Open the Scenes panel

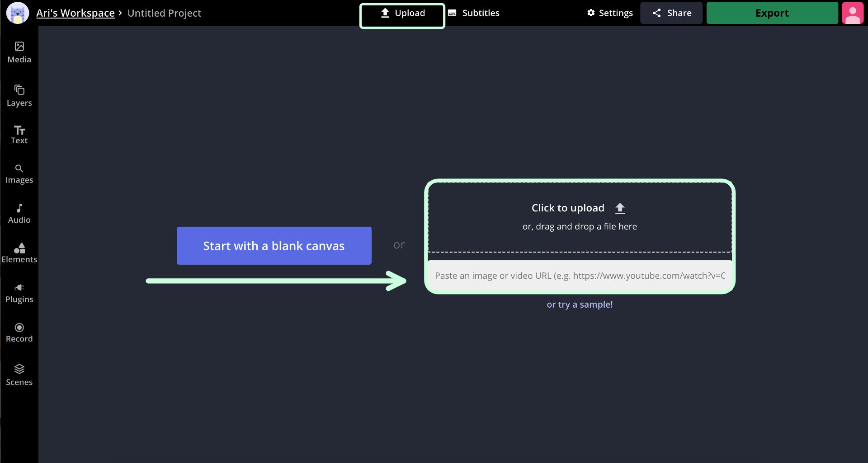click(x=19, y=375)
